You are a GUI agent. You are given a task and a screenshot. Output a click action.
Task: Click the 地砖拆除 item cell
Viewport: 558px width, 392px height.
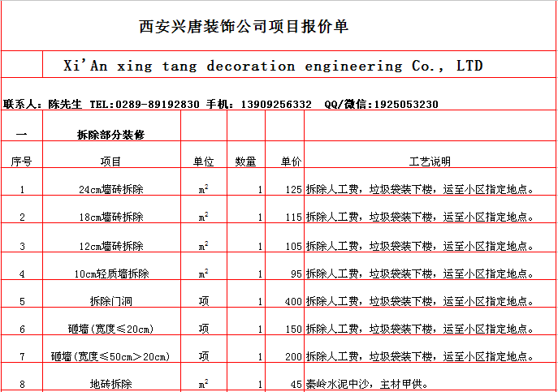110,384
